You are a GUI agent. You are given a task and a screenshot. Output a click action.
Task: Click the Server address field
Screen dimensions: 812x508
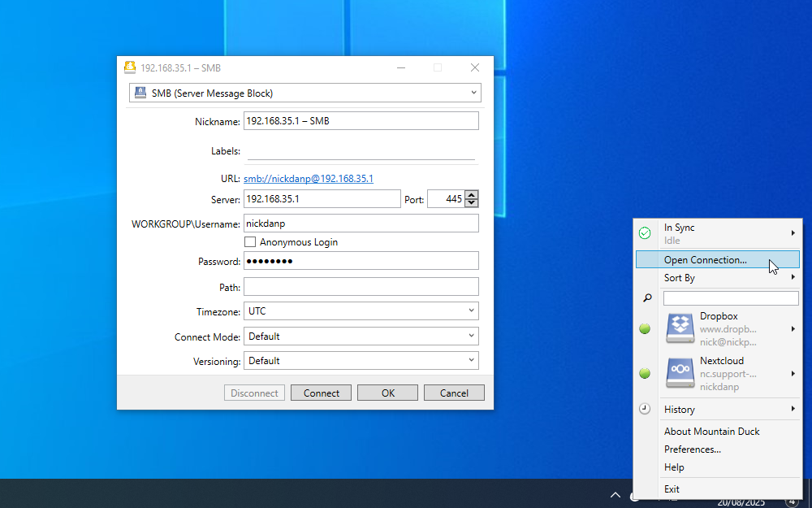coord(322,199)
